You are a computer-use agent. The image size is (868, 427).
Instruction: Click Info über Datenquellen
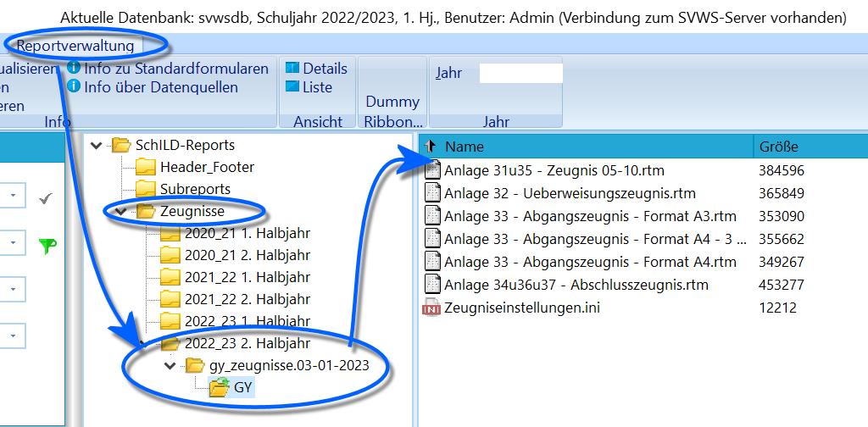pyautogui.click(x=160, y=86)
